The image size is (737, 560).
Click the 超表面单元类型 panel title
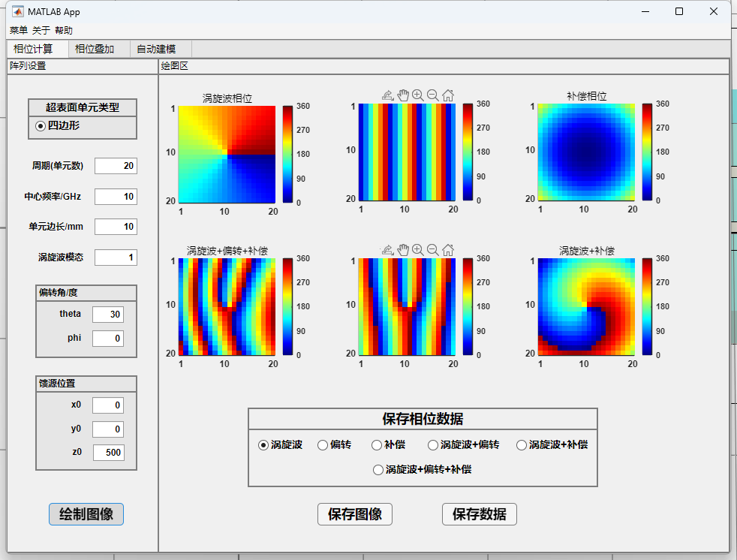click(83, 107)
